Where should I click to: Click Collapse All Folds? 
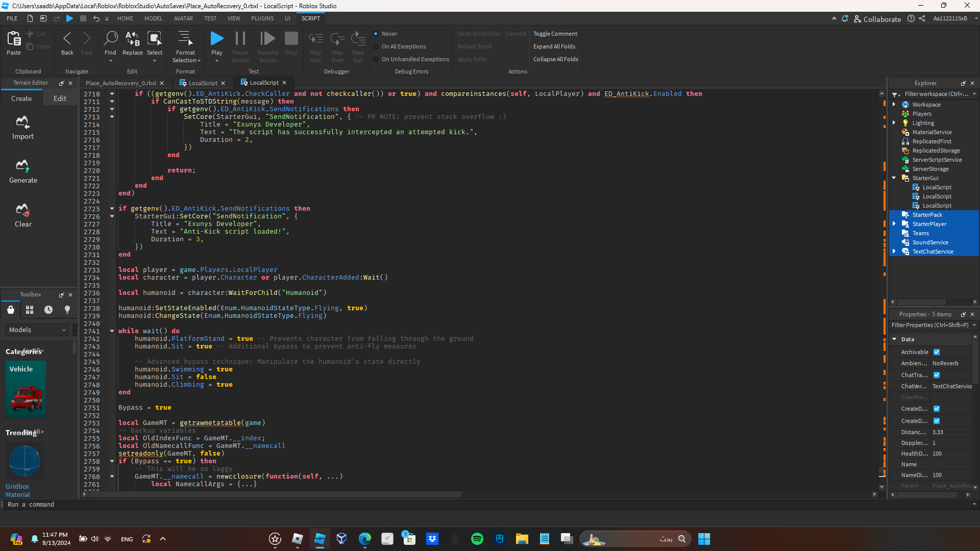pos(556,59)
